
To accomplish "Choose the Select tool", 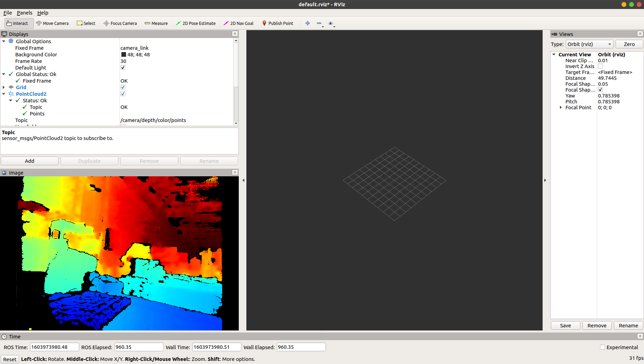I will point(86,23).
